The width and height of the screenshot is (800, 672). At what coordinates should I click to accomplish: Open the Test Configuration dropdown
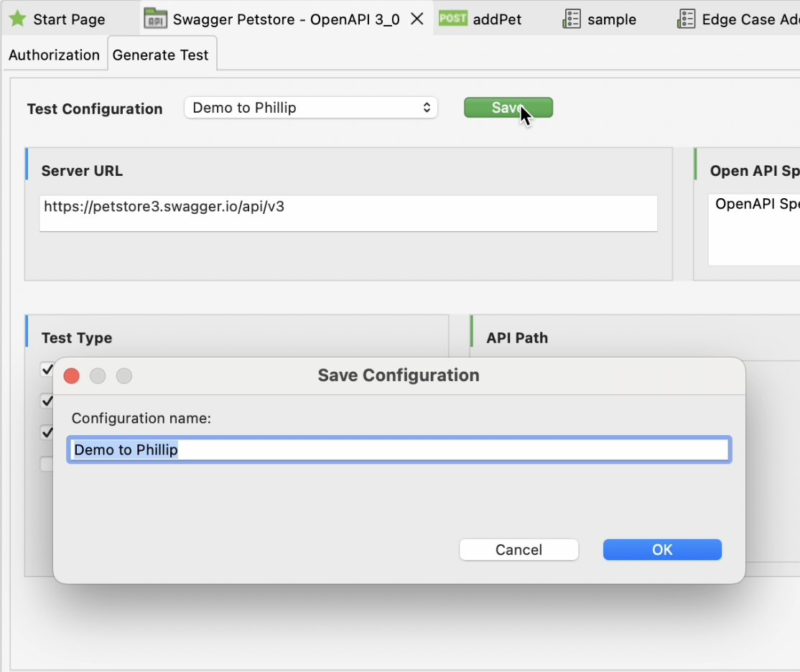[310, 107]
